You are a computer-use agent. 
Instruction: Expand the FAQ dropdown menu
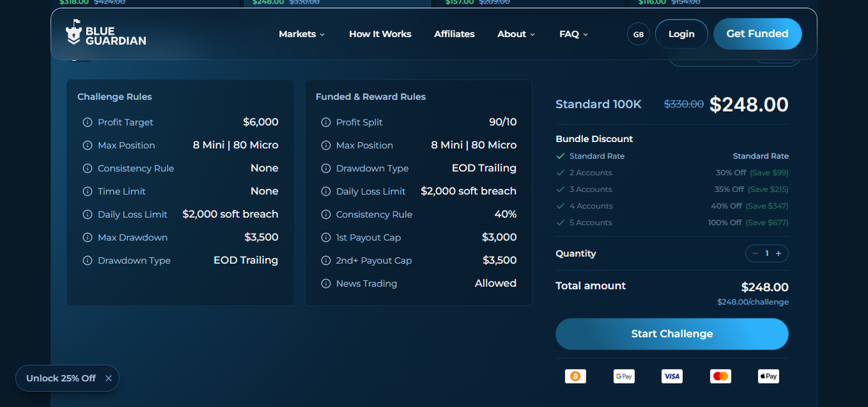pos(574,34)
